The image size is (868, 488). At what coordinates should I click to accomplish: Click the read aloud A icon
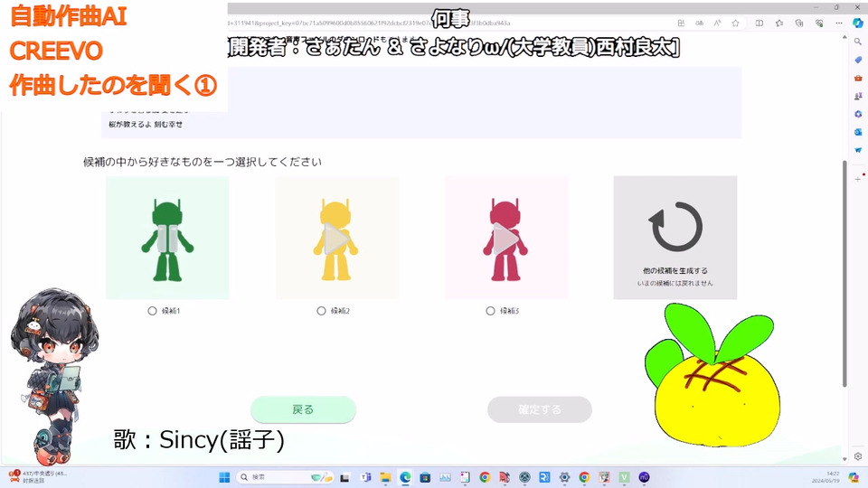click(x=717, y=23)
